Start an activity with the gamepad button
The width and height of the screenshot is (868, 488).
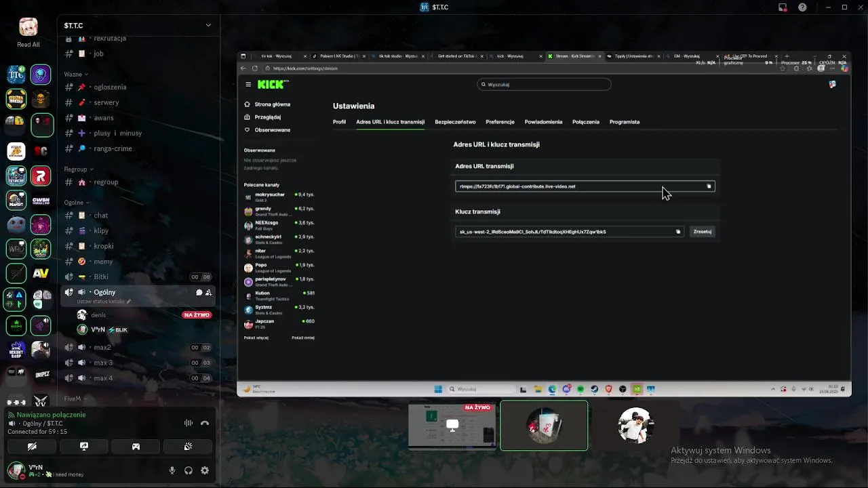(136, 446)
